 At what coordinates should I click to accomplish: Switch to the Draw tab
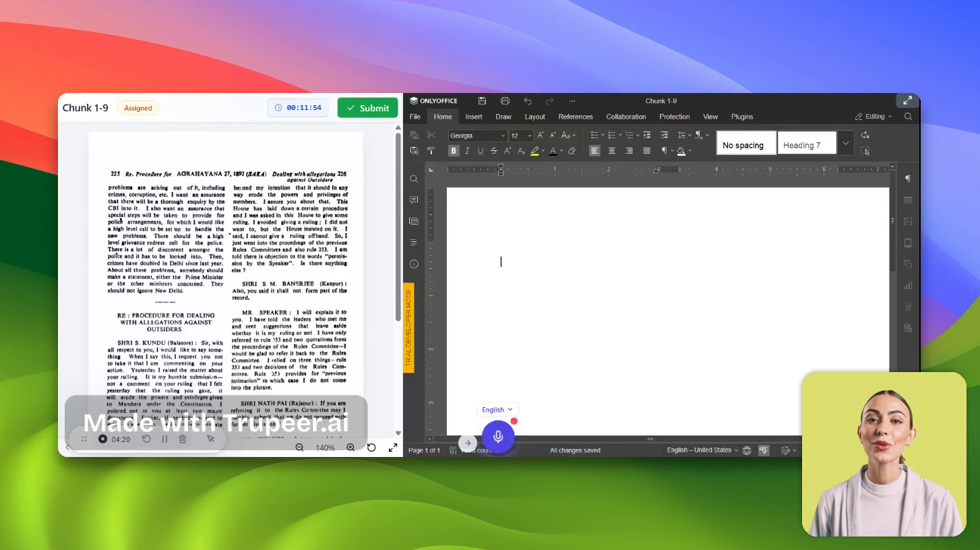click(503, 117)
